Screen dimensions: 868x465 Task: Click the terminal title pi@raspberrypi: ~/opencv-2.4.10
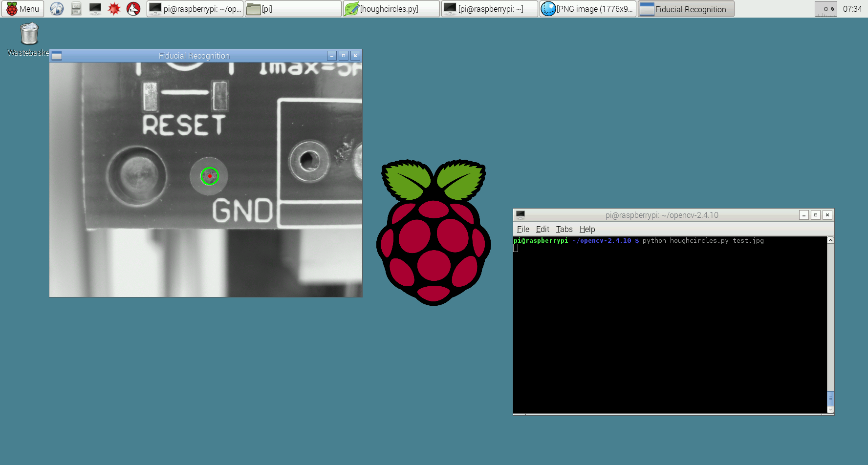pyautogui.click(x=662, y=215)
